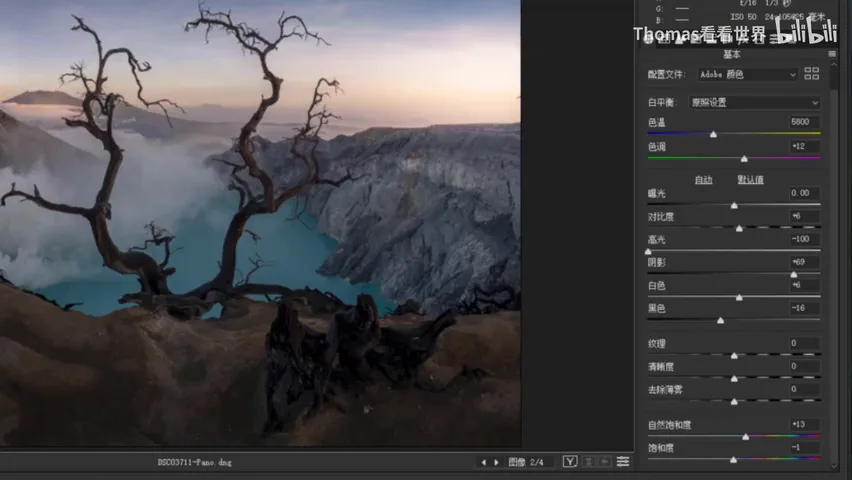Open the 配置文件 Adobe 颜色 dropdown
This screenshot has width=852, height=480.
748,74
